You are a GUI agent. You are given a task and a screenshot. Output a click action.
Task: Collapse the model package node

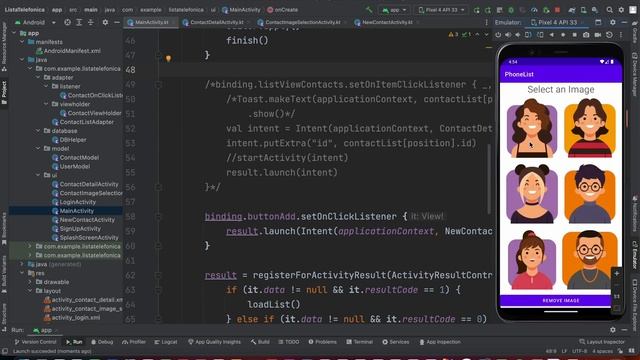[38, 149]
